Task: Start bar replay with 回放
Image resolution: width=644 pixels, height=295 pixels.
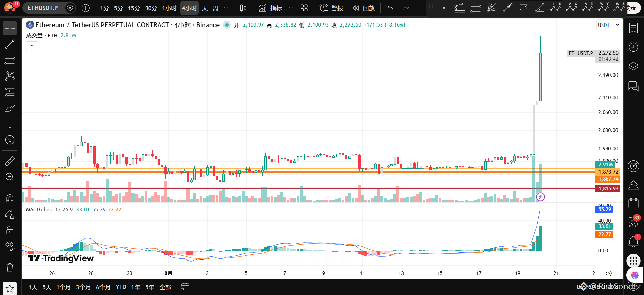Action: 364,8
